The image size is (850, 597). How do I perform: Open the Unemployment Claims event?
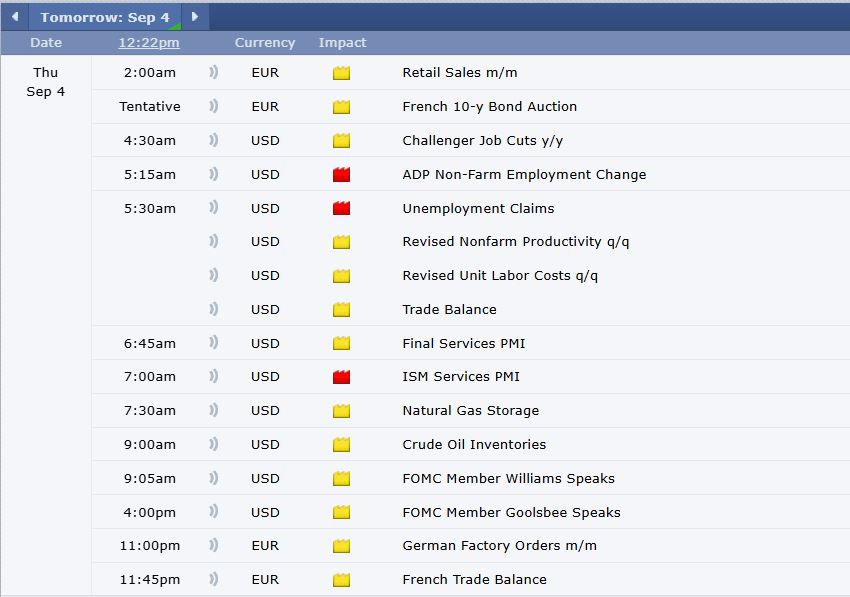[478, 208]
